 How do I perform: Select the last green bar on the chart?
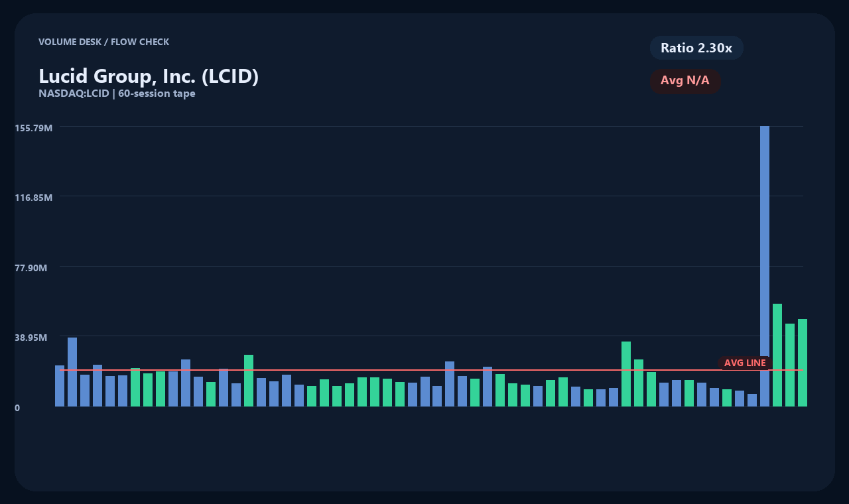click(x=803, y=363)
